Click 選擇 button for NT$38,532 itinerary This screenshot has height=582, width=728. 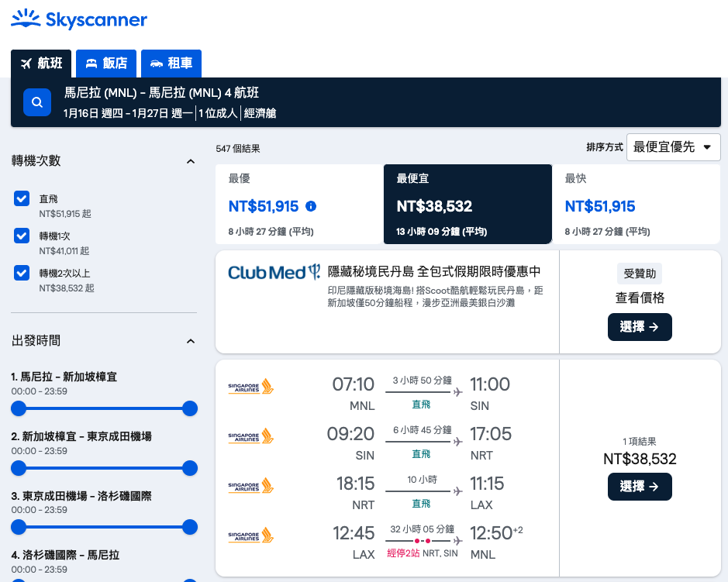[640, 487]
